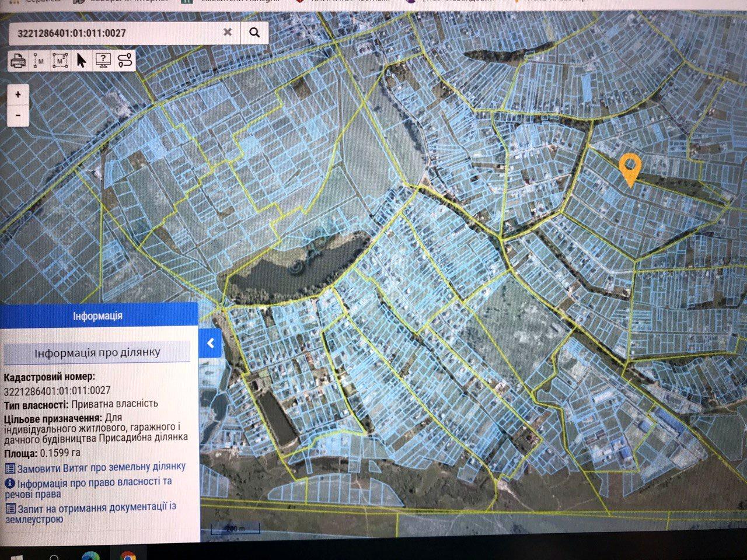The image size is (747, 560).
Task: Select the distance measurement tool
Action: [39, 60]
